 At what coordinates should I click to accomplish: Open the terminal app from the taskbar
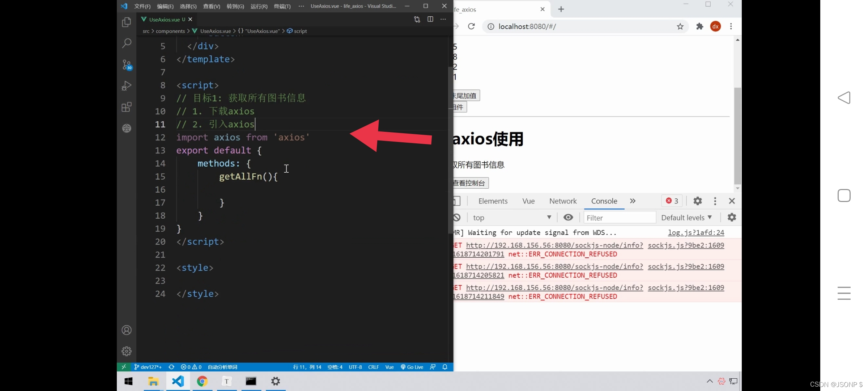[x=251, y=381]
